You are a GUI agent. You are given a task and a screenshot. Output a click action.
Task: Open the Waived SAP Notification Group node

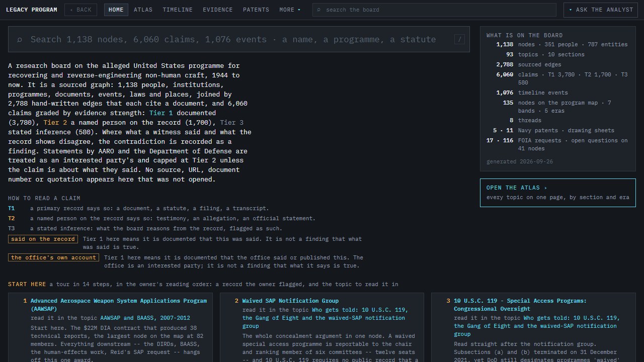click(290, 301)
